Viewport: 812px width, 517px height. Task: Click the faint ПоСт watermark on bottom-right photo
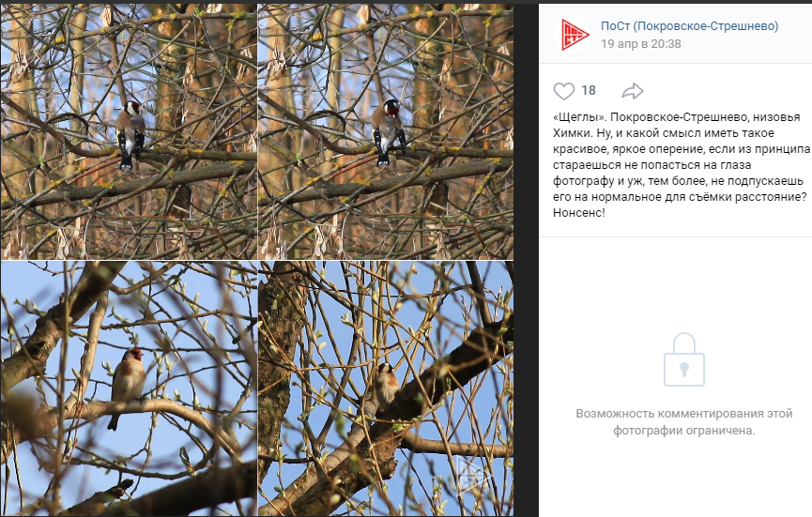click(474, 478)
